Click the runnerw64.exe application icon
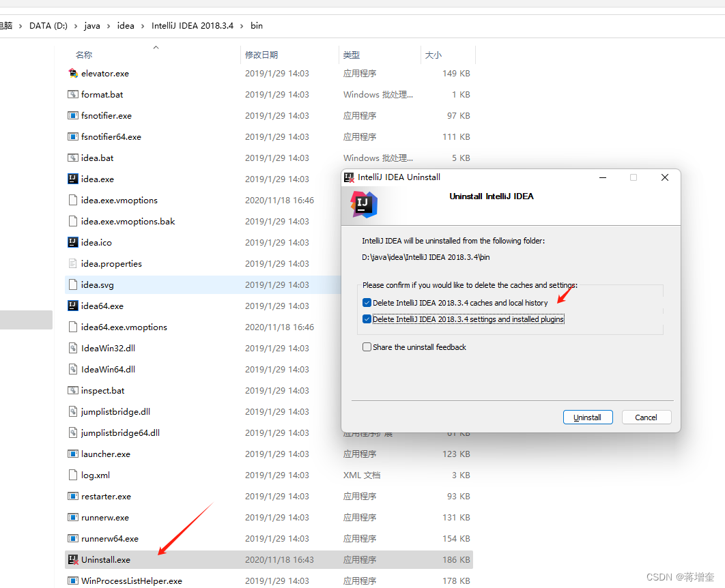This screenshot has height=588, width=725. tap(72, 539)
